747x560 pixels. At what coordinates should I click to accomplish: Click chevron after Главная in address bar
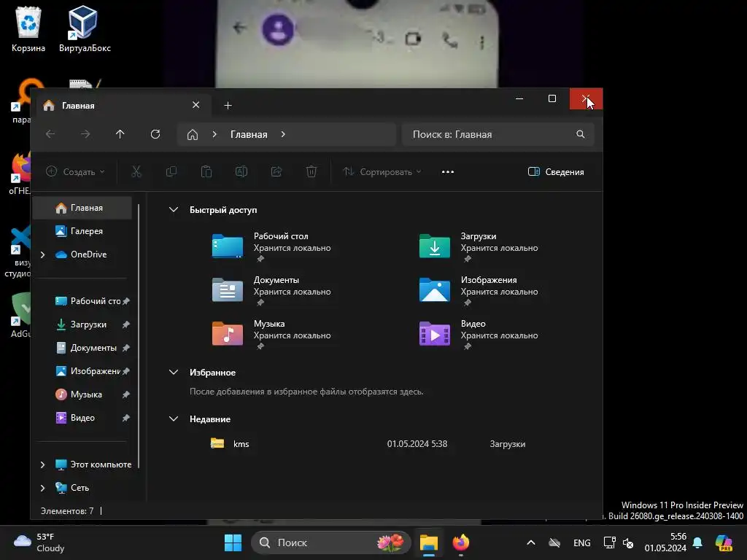[x=283, y=134]
